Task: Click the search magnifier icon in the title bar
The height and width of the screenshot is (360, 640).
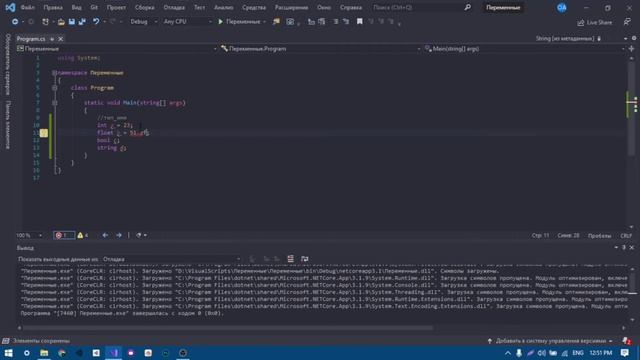Action: click(467, 7)
